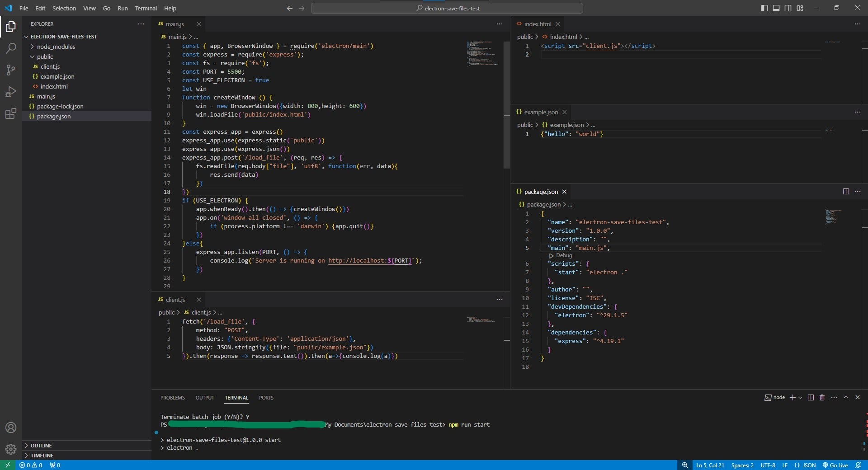This screenshot has height=470, width=868.
Task: Split the package.json editor right
Action: coord(846,192)
